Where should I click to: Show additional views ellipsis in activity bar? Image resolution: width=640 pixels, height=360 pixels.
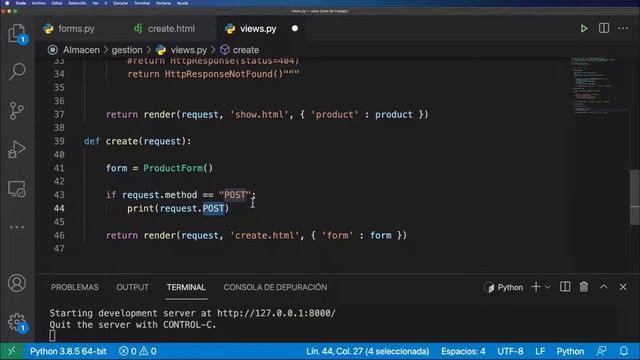[x=17, y=227]
